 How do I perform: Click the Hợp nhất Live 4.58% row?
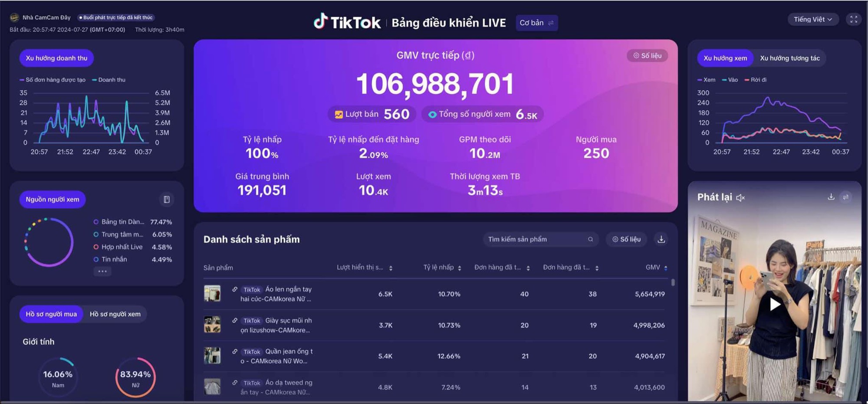click(133, 247)
